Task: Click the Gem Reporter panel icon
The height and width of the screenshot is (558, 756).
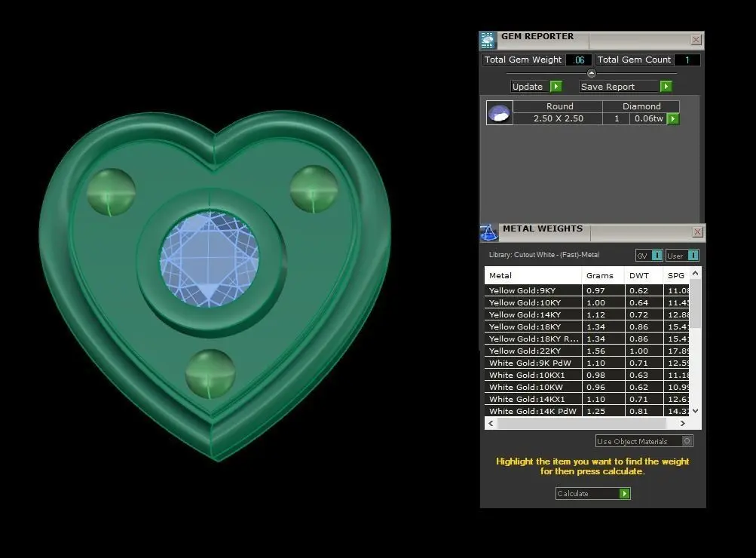Action: tap(488, 41)
